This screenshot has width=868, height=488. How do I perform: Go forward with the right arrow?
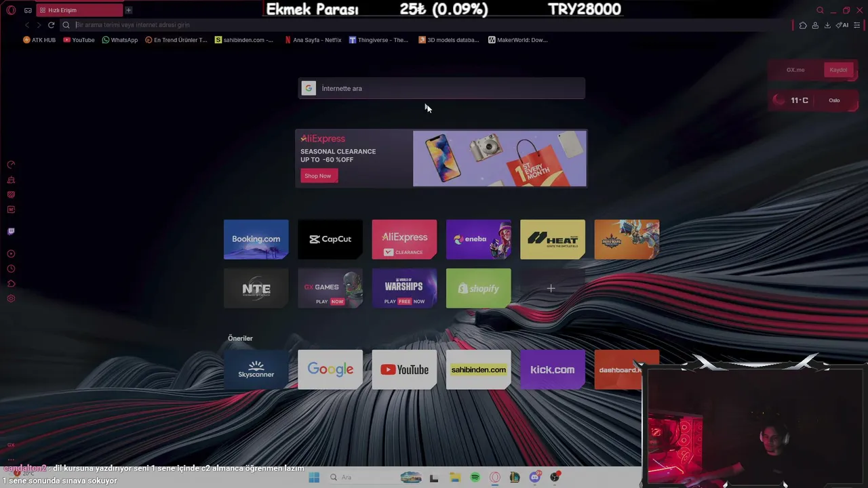39,25
